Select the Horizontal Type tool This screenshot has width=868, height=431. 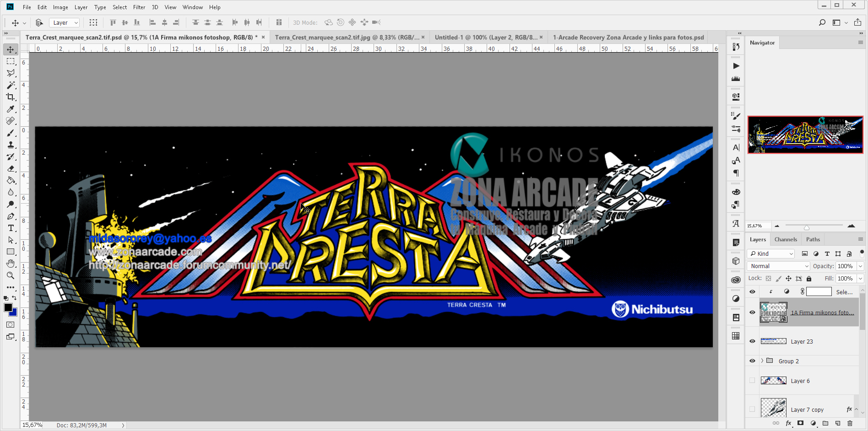pos(11,228)
